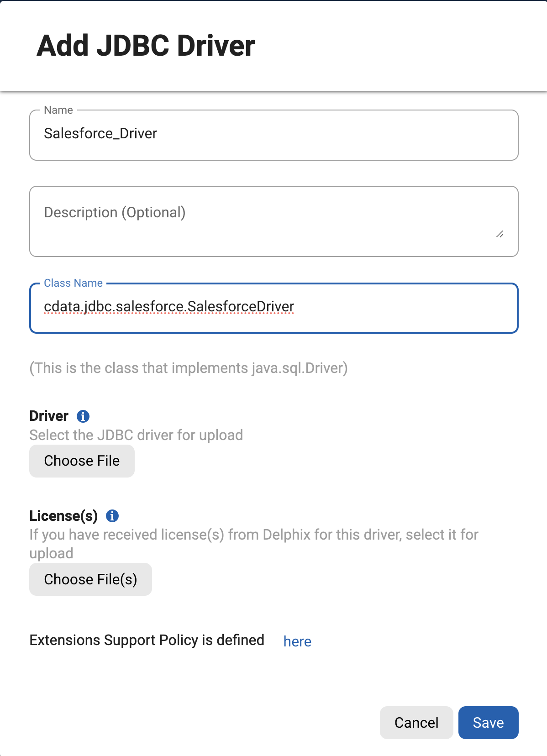Viewport: 547px width, 756px height.
Task: Click 'Extensions Support Policy is defined' text
Action: coord(147,640)
